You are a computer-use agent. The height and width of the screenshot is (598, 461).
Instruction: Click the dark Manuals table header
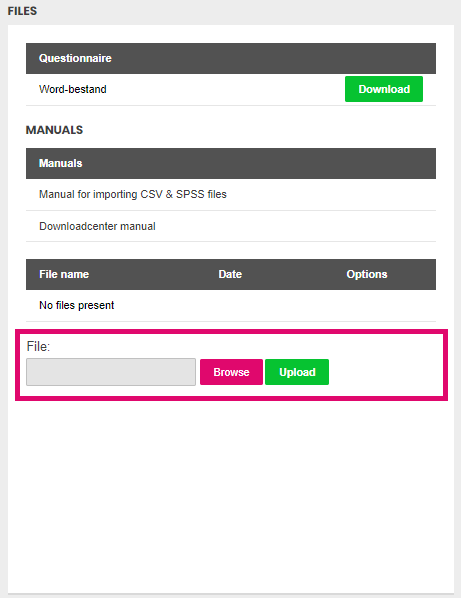(231, 163)
